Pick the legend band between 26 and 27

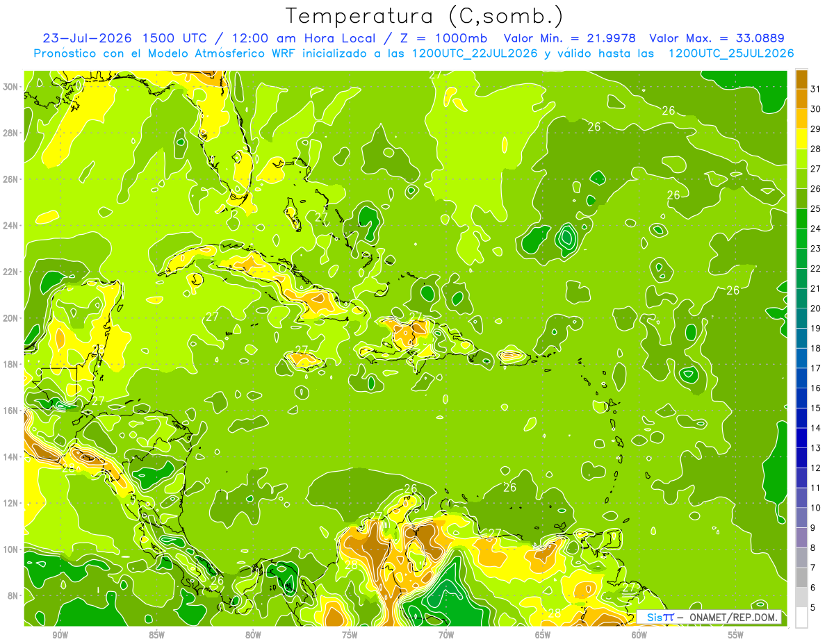click(801, 179)
